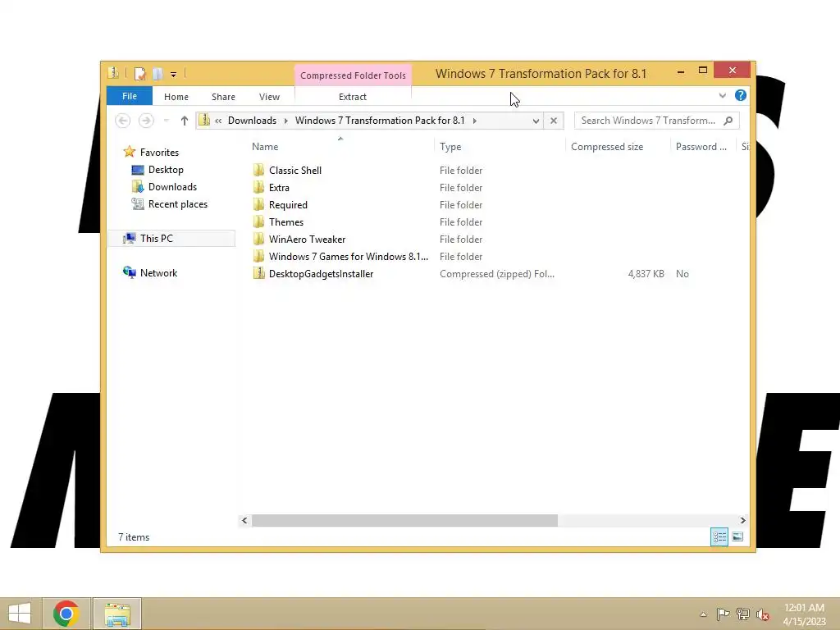Click the scroll left arrow

coord(244,520)
